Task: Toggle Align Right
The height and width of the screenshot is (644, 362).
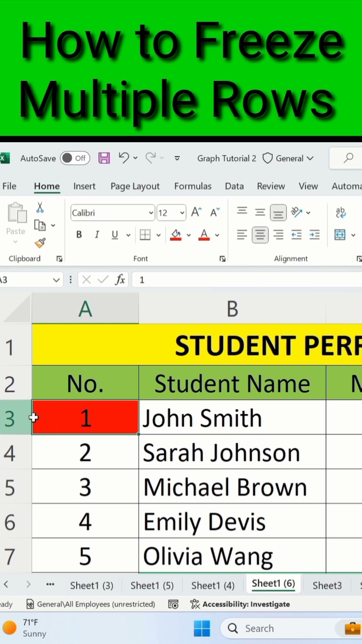Action: (x=278, y=235)
